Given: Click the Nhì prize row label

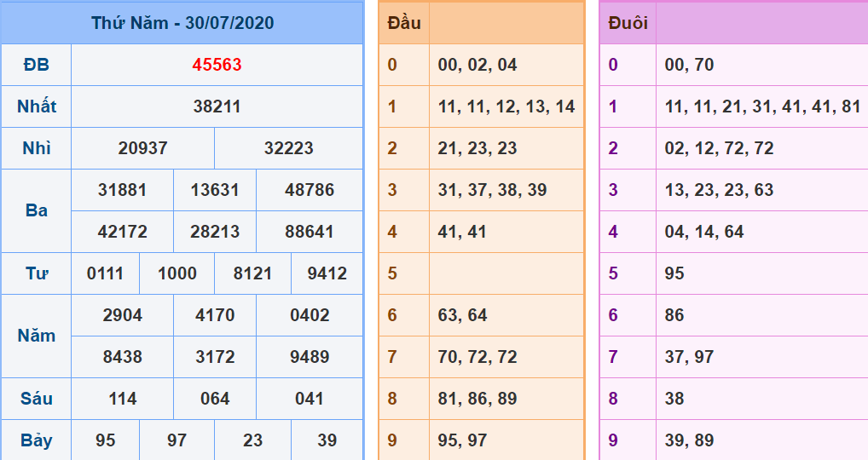Looking at the screenshot, I should tap(36, 148).
